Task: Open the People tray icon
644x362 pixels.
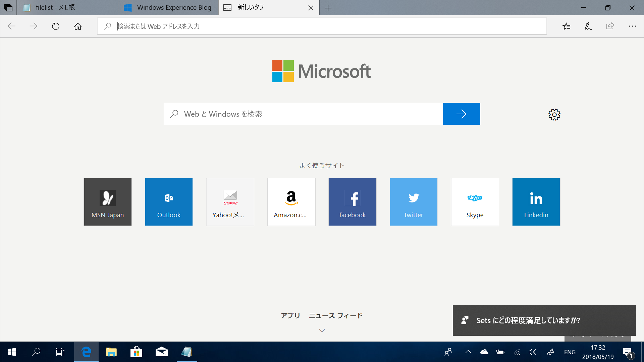Action: tap(448, 352)
